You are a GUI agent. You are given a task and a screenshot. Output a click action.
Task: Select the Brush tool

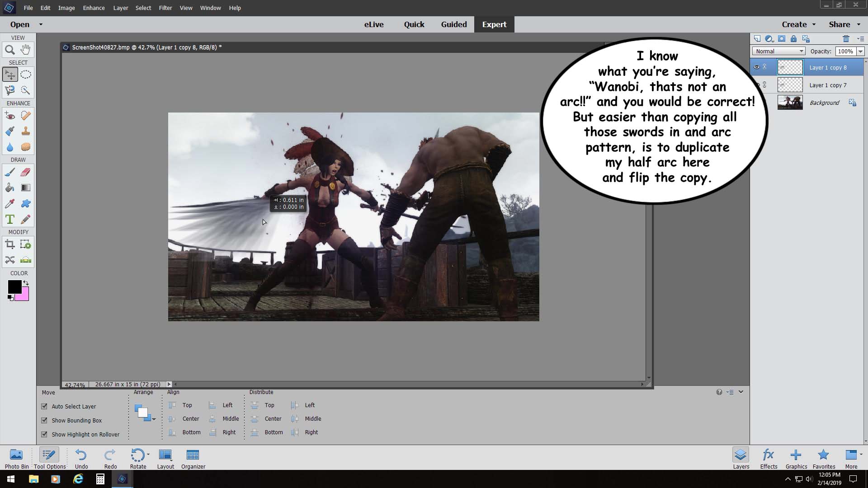click(x=10, y=172)
